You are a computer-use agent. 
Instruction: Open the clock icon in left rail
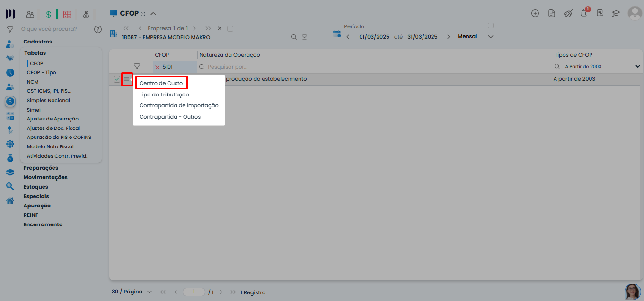pos(10,73)
